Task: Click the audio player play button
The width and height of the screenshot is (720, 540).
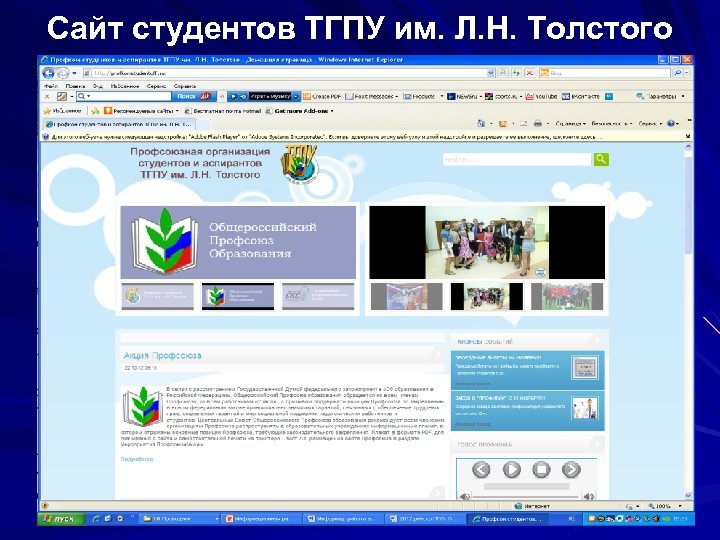Action: (512, 470)
